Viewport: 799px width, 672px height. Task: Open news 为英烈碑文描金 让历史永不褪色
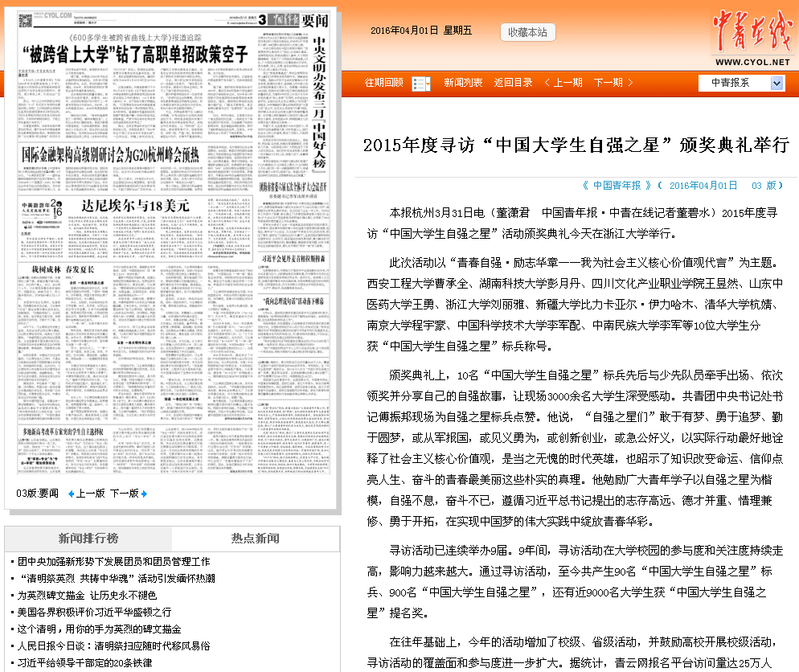tap(87, 595)
